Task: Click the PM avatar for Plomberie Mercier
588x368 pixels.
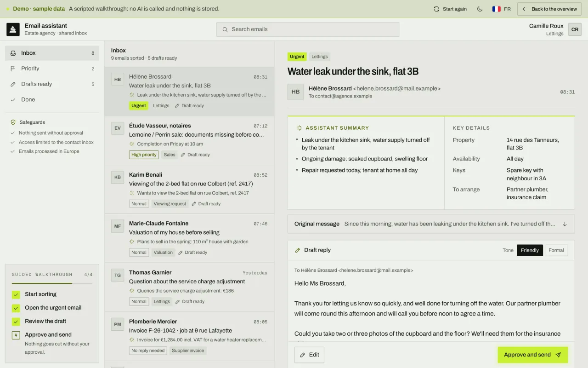Action: pyautogui.click(x=118, y=324)
